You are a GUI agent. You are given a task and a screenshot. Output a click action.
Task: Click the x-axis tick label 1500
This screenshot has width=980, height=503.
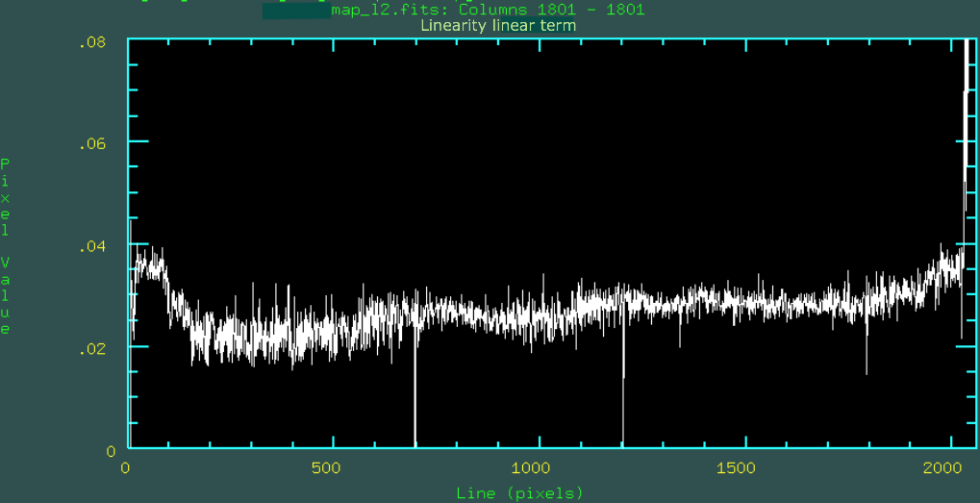[x=735, y=468]
